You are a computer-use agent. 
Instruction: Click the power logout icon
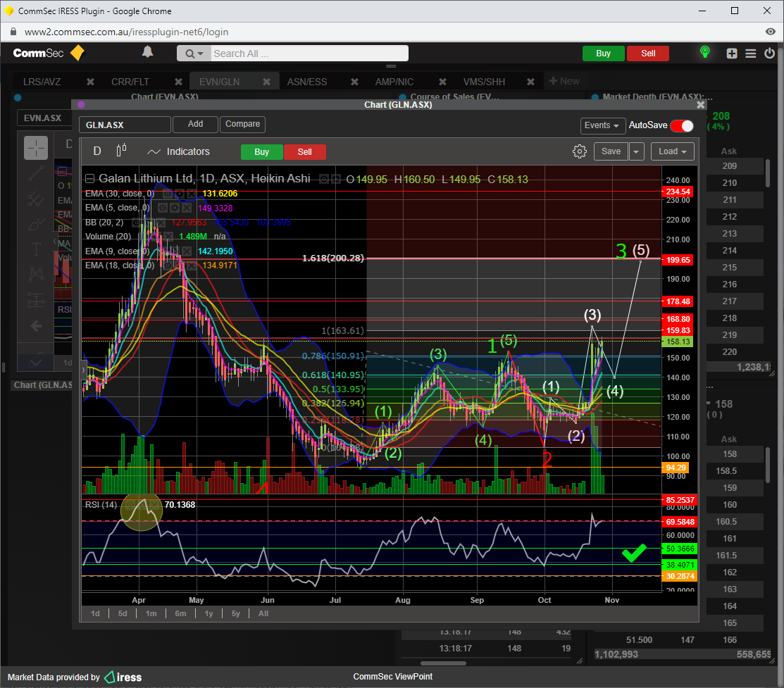pos(769,53)
